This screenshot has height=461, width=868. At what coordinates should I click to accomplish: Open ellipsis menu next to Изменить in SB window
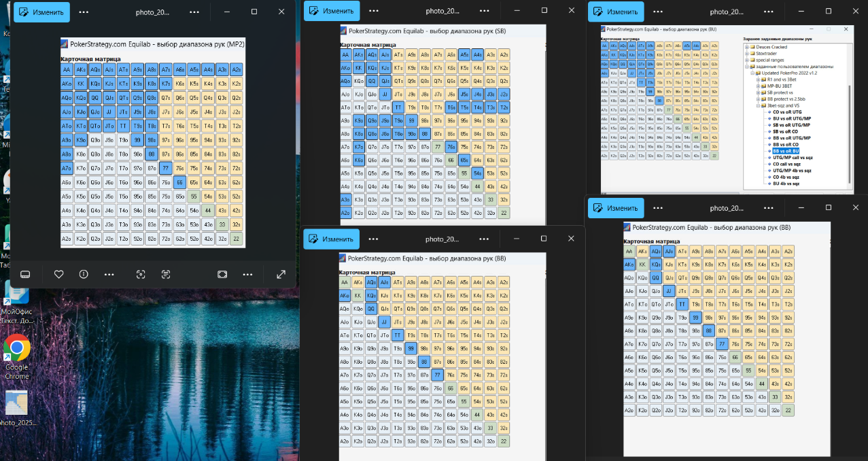click(374, 11)
